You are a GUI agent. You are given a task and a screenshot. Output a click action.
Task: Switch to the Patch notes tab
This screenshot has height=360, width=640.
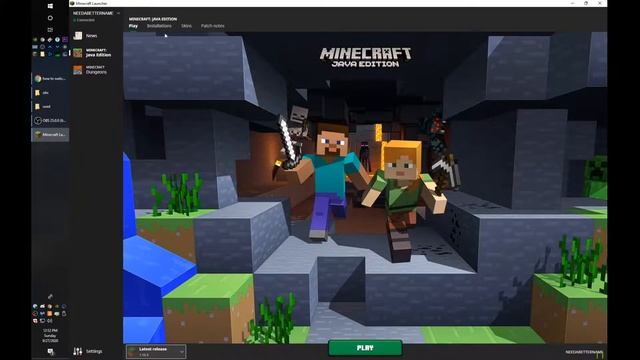click(x=213, y=26)
